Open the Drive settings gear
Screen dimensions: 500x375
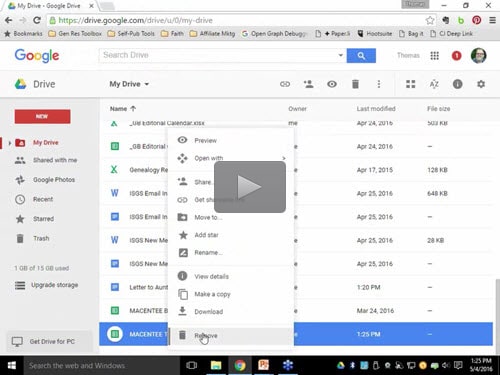click(x=481, y=84)
